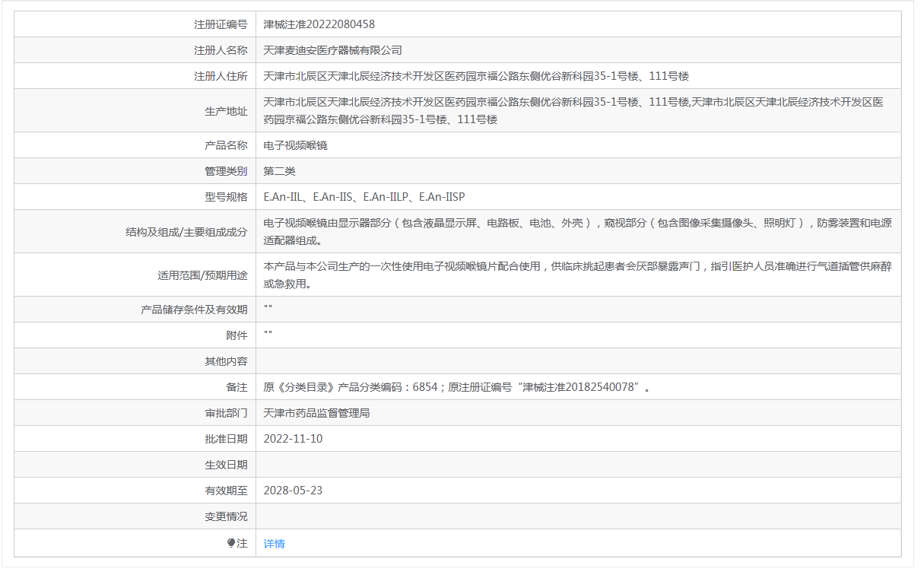The width and height of the screenshot is (924, 578).
Task: Select the 注册人住所 address value
Action: click(476, 77)
